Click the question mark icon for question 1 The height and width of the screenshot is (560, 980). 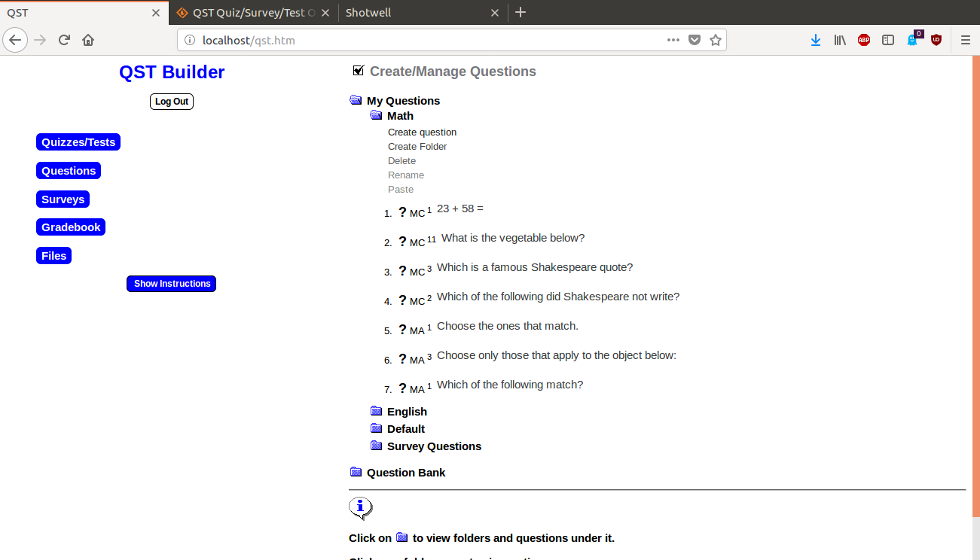point(402,212)
